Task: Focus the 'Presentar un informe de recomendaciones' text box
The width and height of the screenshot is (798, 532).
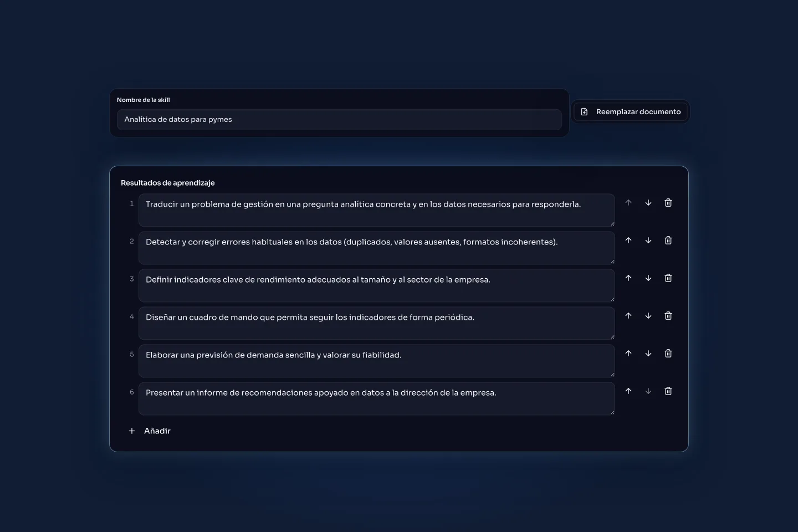Action: point(377,398)
